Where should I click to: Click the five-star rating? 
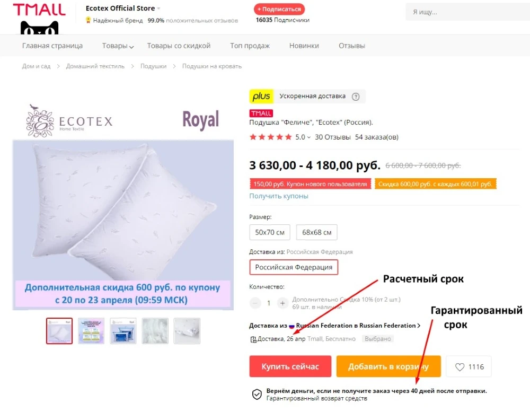coord(270,137)
